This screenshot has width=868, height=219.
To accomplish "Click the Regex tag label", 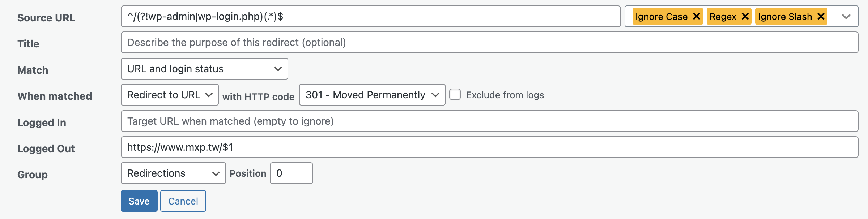I will pos(723,17).
